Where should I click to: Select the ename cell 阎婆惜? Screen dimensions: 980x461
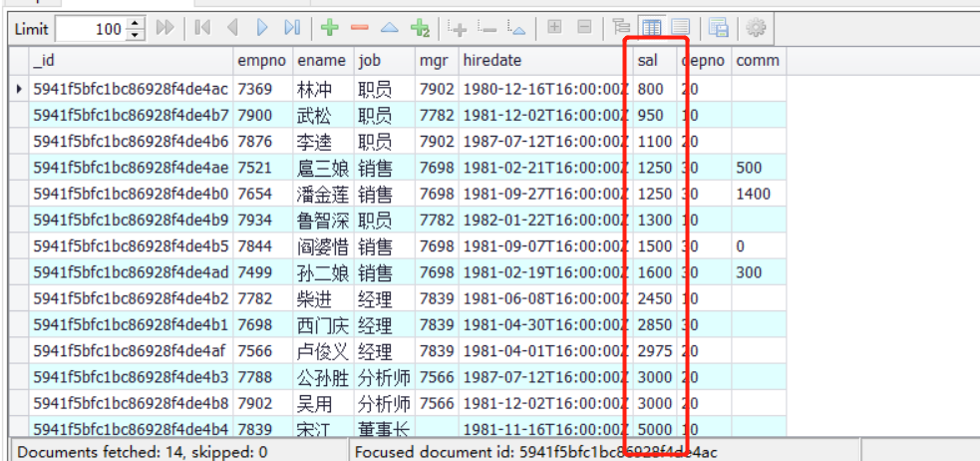click(x=323, y=246)
